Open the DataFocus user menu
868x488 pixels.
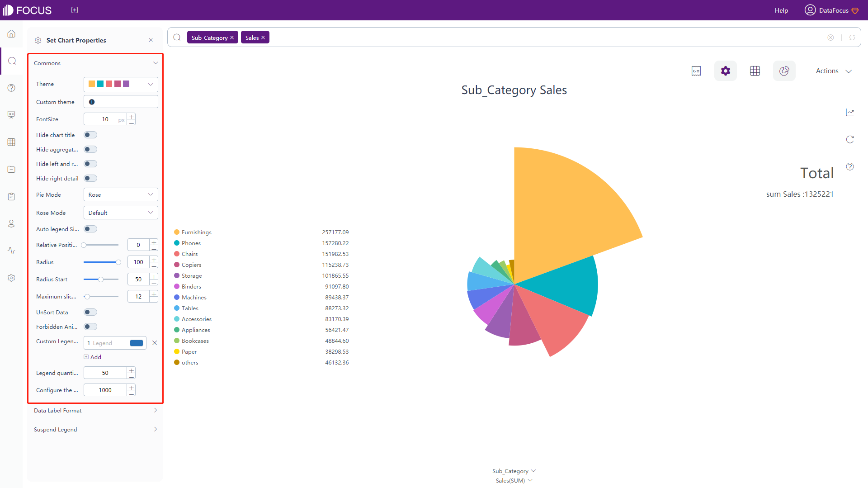(832, 10)
